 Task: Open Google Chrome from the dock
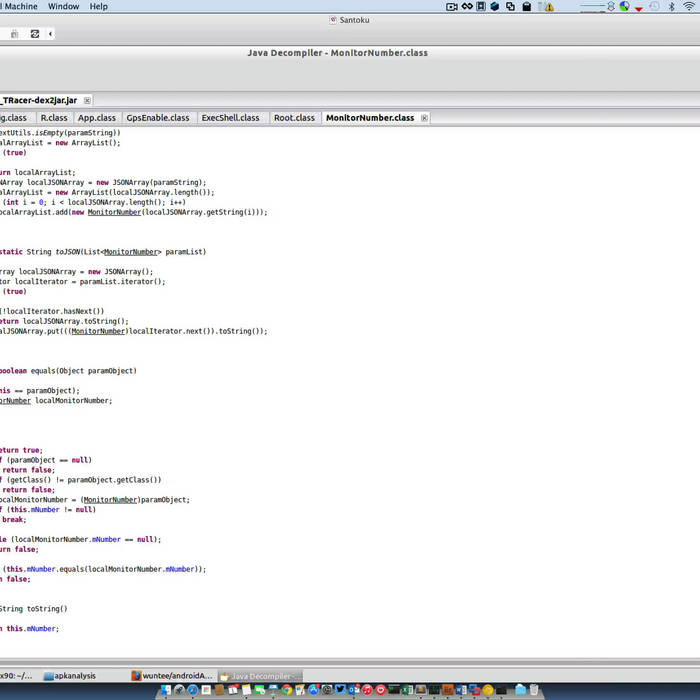pos(287,690)
